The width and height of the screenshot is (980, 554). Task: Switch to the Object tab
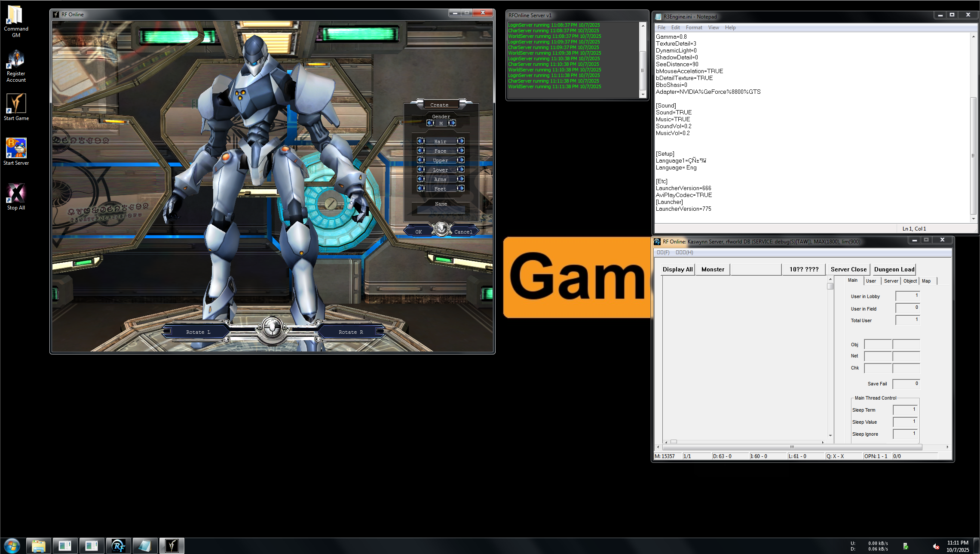click(910, 281)
